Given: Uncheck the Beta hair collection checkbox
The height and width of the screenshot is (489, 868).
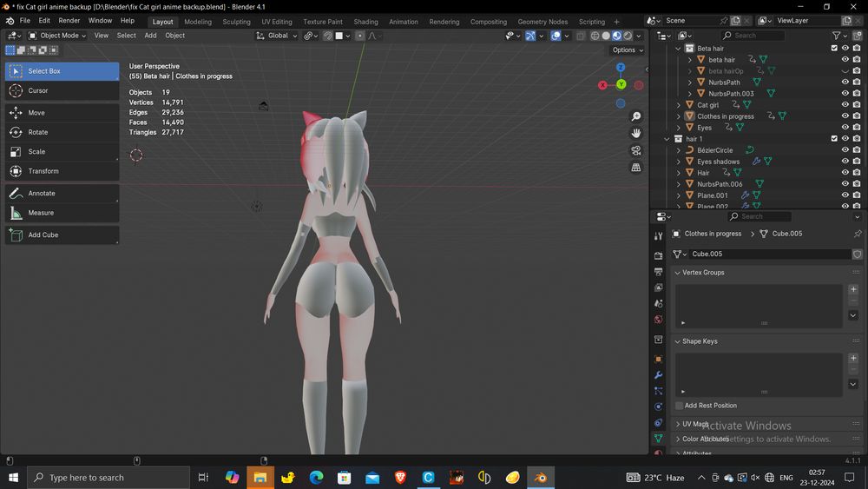Looking at the screenshot, I should tap(834, 49).
